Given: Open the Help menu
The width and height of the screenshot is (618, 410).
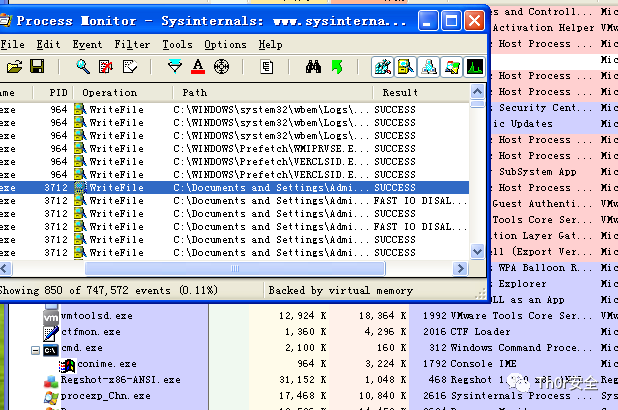Looking at the screenshot, I should pyautogui.click(x=270, y=45).
